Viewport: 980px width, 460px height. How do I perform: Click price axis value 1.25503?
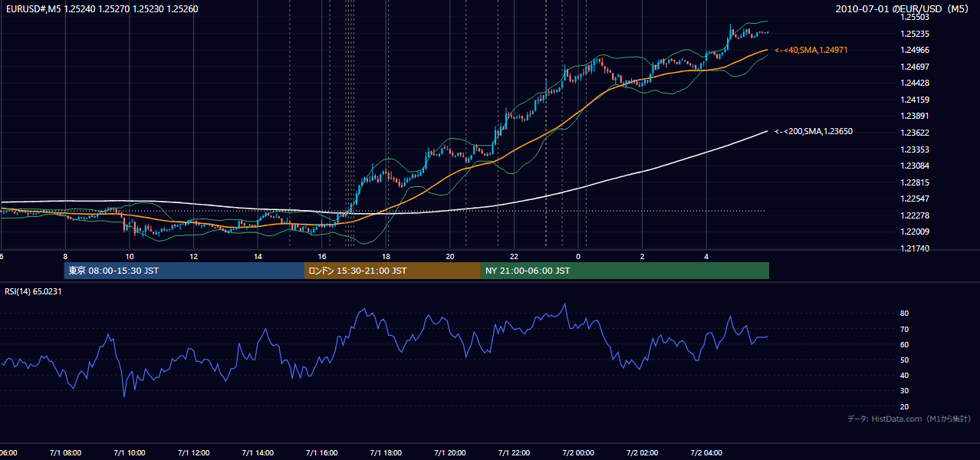[x=915, y=17]
